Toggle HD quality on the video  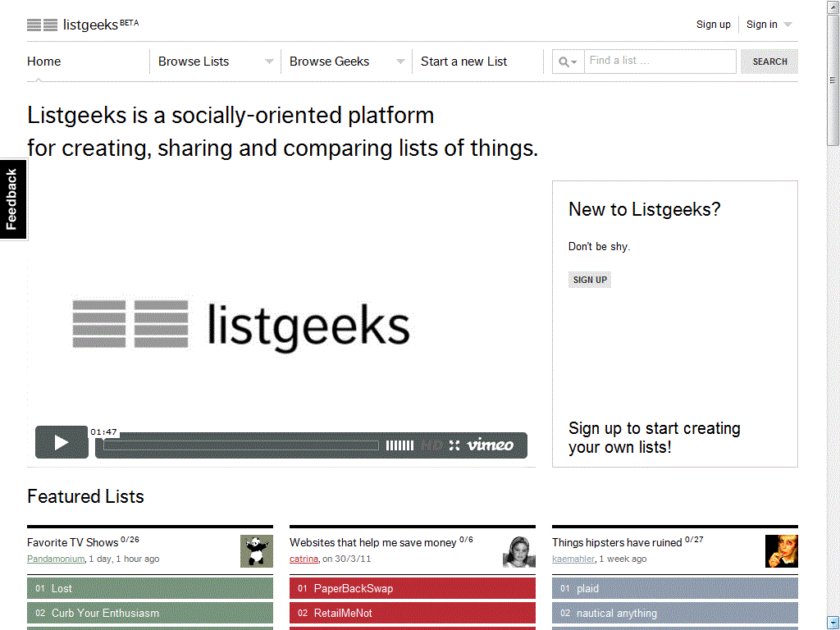tap(431, 445)
